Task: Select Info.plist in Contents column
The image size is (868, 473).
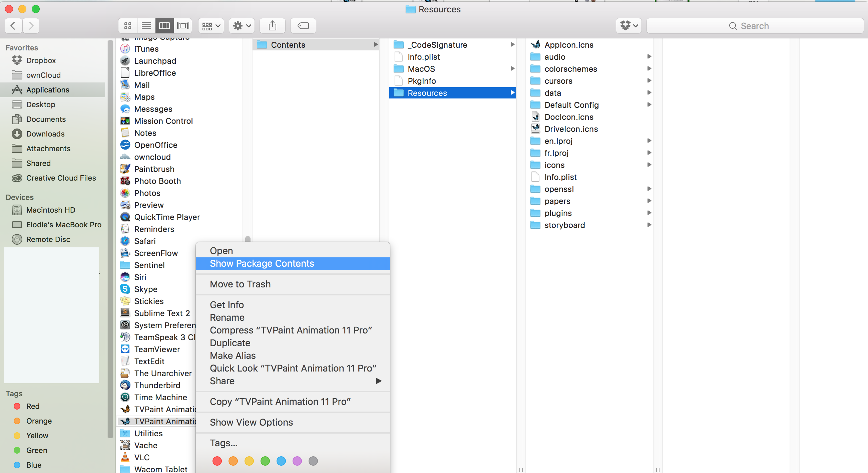Action: pyautogui.click(x=453, y=57)
